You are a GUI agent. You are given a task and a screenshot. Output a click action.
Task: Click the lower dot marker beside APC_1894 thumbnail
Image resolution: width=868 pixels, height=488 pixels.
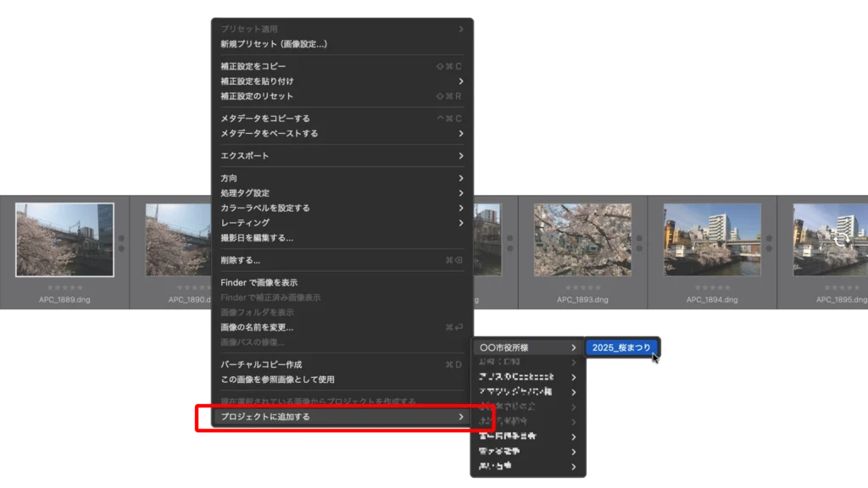(769, 248)
